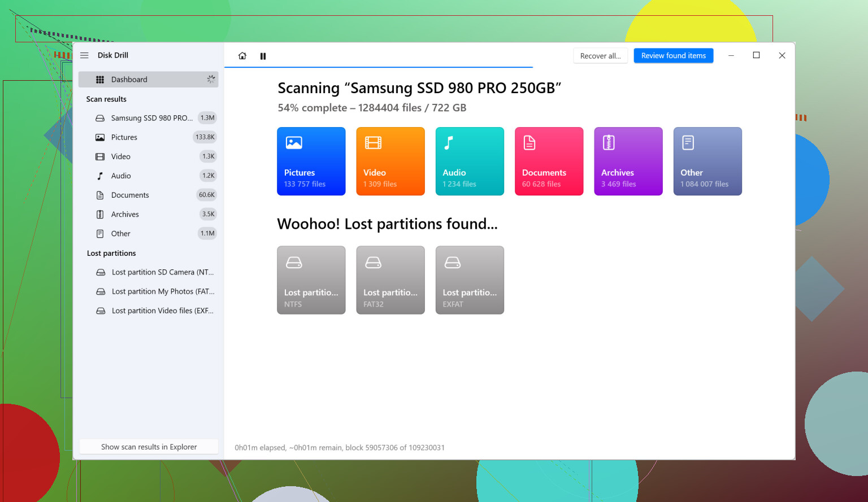Open the Audio 1 234 files card

click(470, 161)
